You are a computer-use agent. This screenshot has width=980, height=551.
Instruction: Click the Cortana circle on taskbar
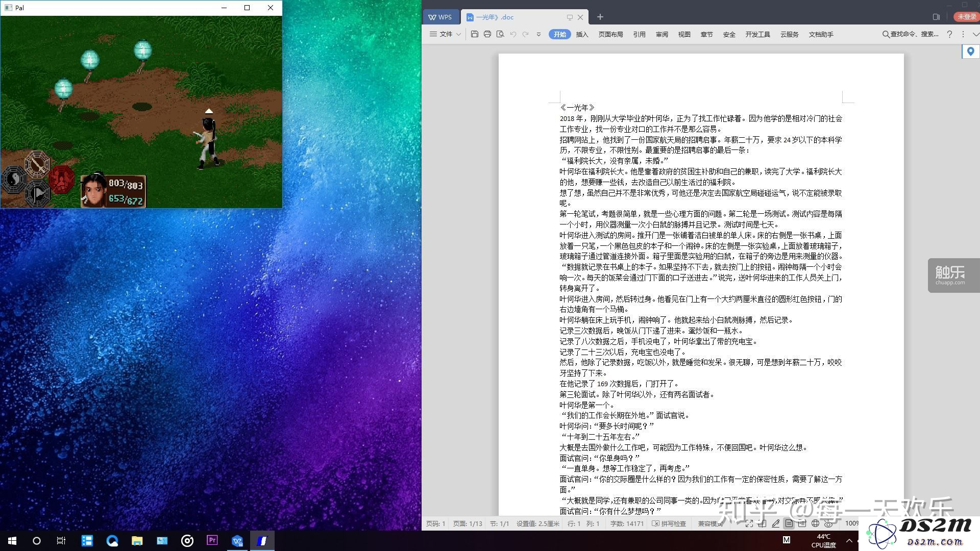pos(36,541)
